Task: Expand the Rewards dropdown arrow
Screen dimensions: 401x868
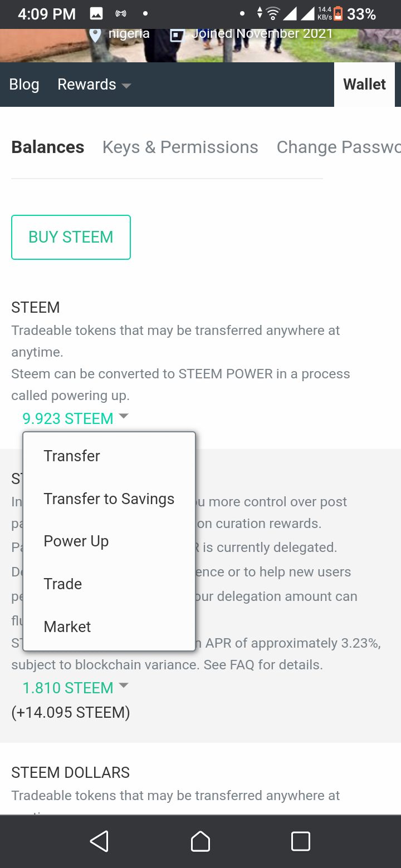Action: [x=126, y=86]
